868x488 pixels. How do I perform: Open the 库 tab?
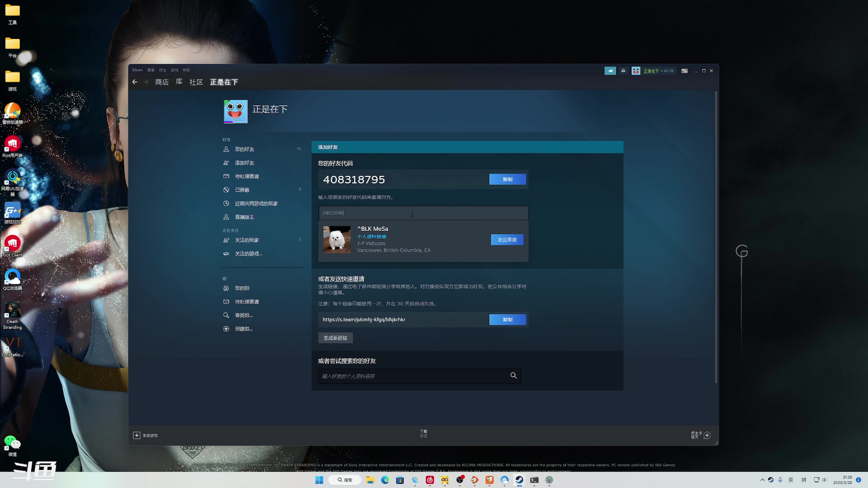pyautogui.click(x=179, y=82)
